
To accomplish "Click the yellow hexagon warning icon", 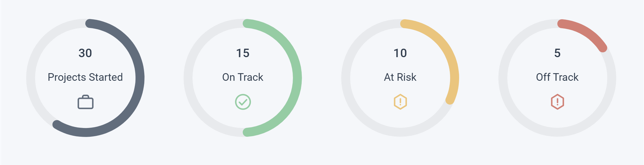I will (x=400, y=102).
